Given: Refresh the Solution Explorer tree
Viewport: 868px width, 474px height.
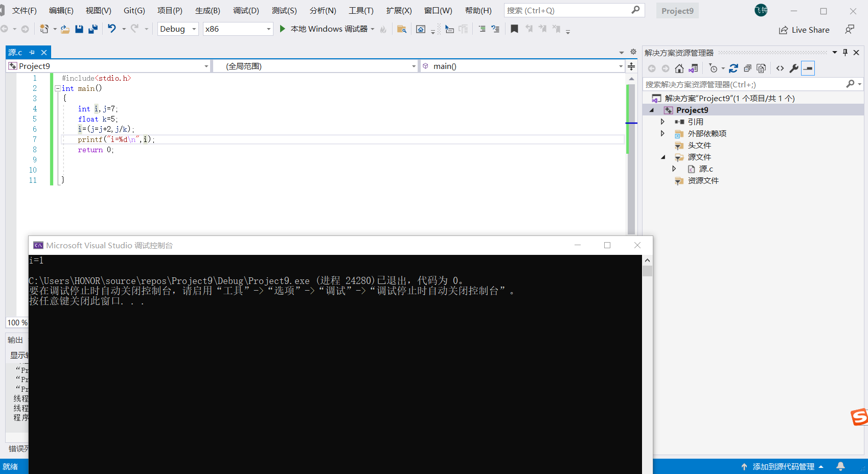Looking at the screenshot, I should coord(734,68).
